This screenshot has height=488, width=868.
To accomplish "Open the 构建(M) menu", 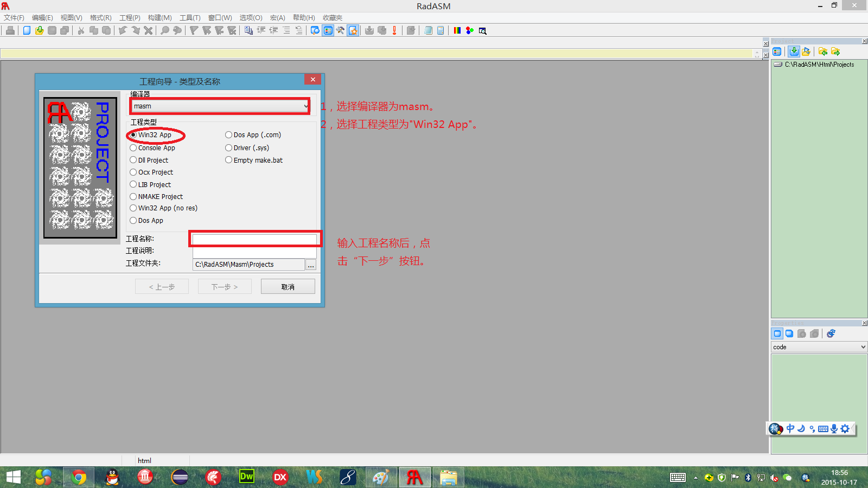I will click(159, 17).
